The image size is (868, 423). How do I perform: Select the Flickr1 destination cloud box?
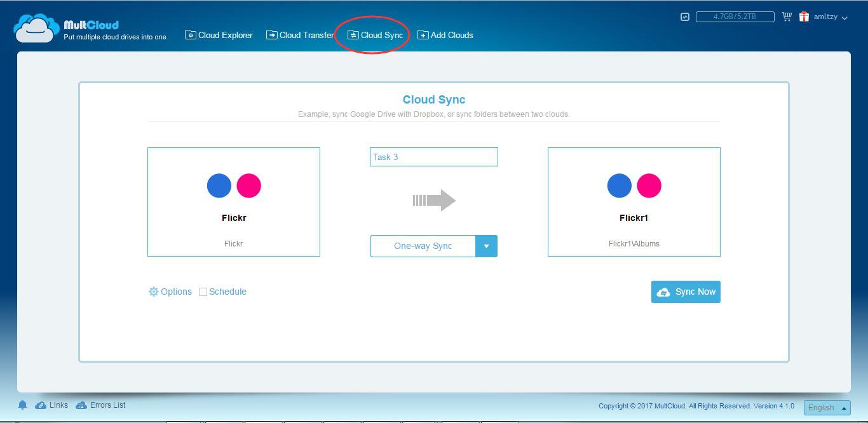pyautogui.click(x=634, y=202)
